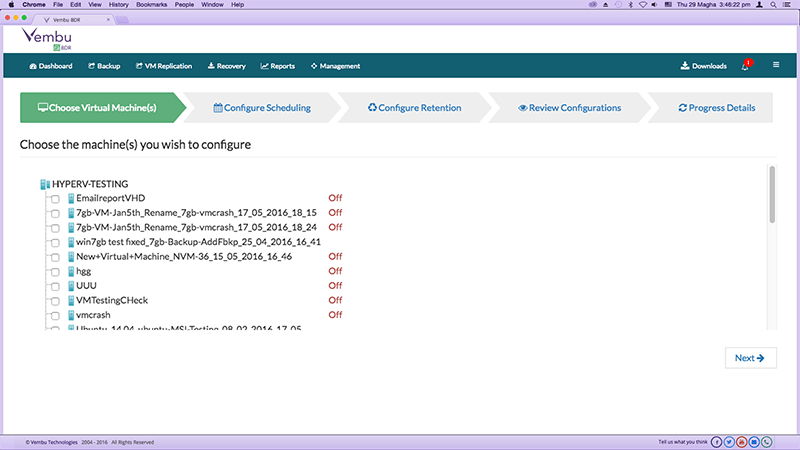The image size is (800, 450).
Task: Open the Management menu
Action: pyautogui.click(x=335, y=66)
